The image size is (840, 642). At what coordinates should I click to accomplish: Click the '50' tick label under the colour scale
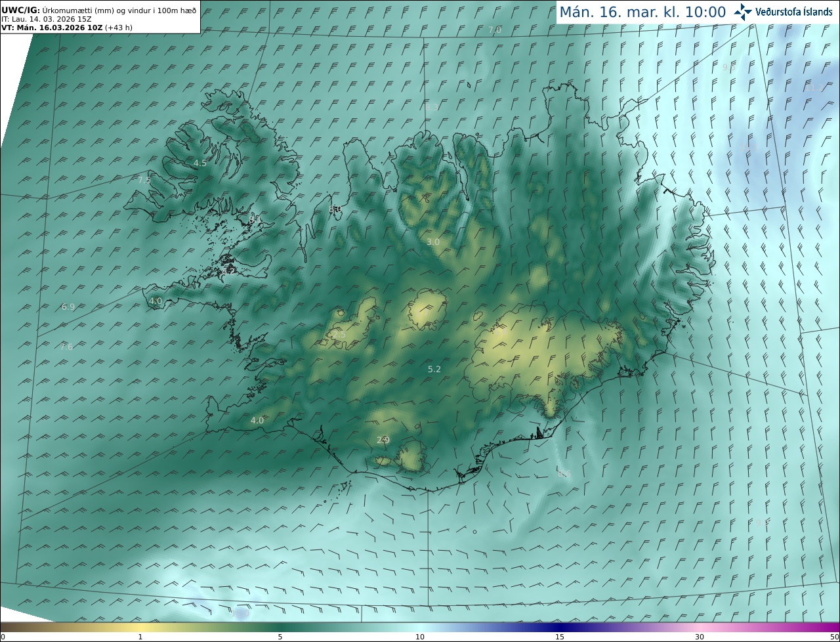coord(835,637)
